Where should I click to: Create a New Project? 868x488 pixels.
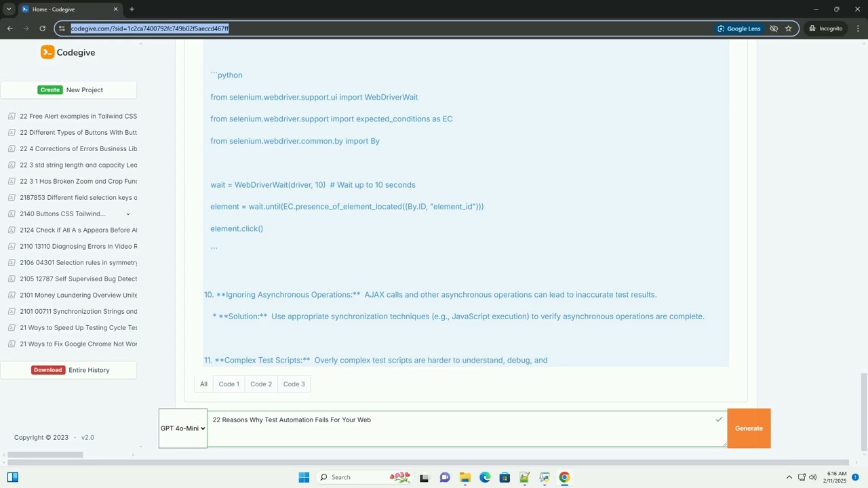[68, 89]
